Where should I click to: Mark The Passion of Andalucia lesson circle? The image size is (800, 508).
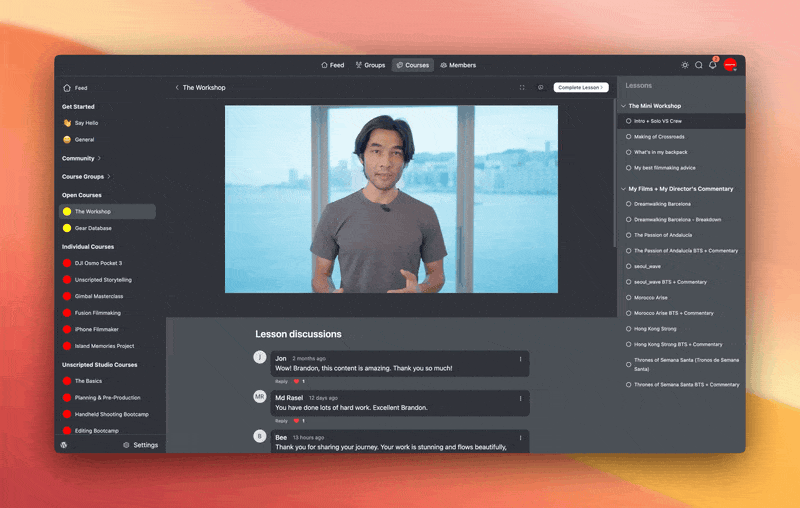point(629,235)
